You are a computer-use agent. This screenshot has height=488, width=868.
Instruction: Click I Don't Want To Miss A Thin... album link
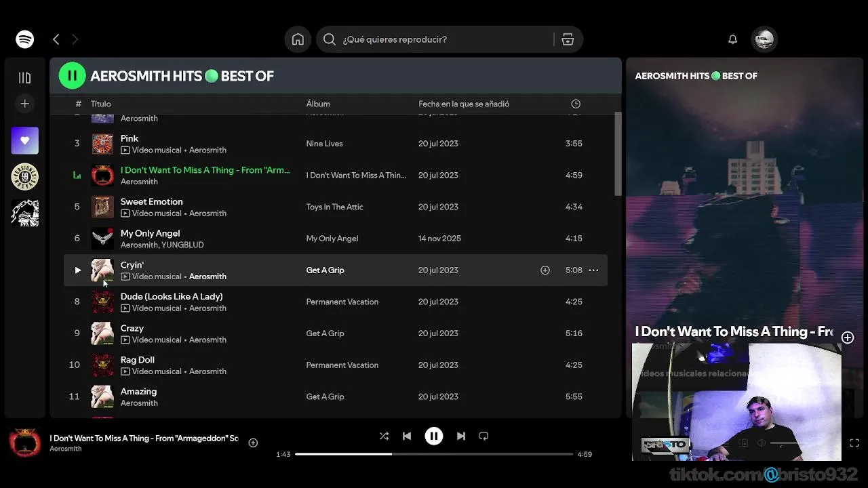[356, 175]
